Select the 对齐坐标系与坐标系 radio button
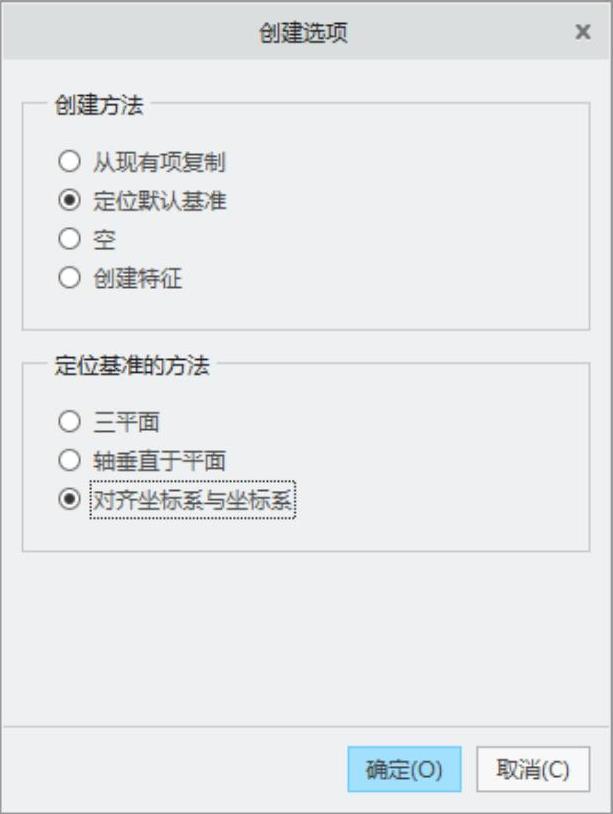This screenshot has height=814, width=613. pos(69,501)
